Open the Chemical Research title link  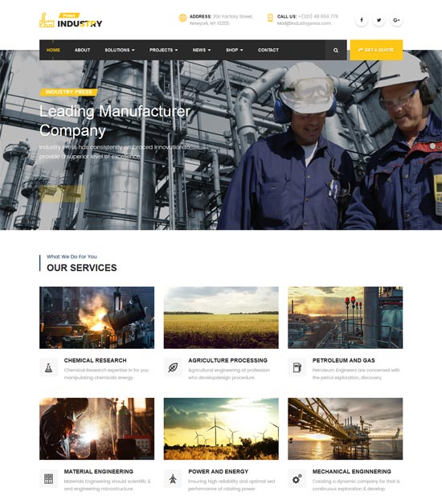coord(95,360)
